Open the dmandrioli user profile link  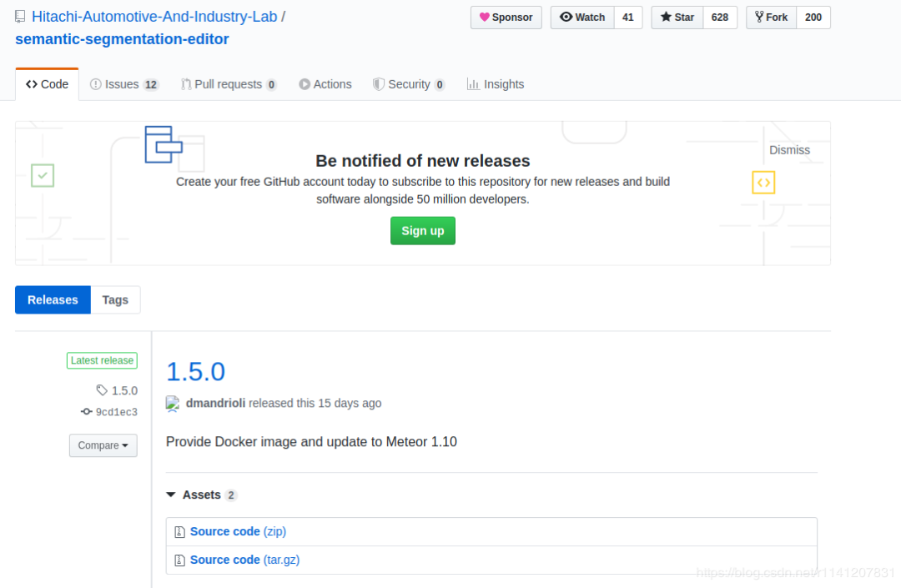[x=215, y=403]
